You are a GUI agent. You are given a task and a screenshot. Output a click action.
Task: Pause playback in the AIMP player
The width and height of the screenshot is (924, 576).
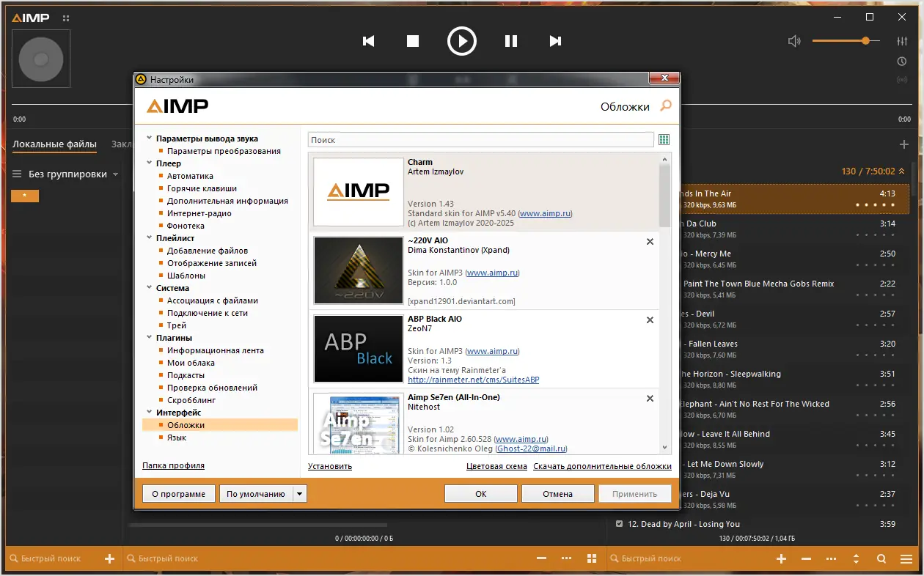pos(511,41)
